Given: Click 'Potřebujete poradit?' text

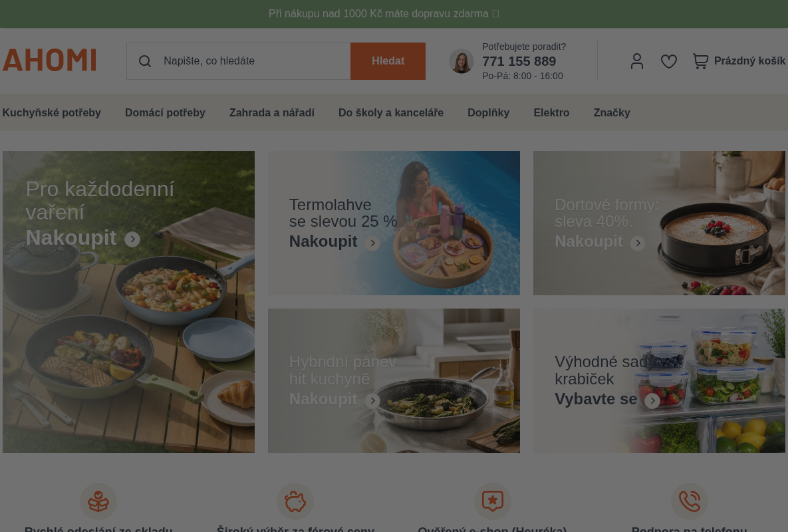Looking at the screenshot, I should coord(524,47).
